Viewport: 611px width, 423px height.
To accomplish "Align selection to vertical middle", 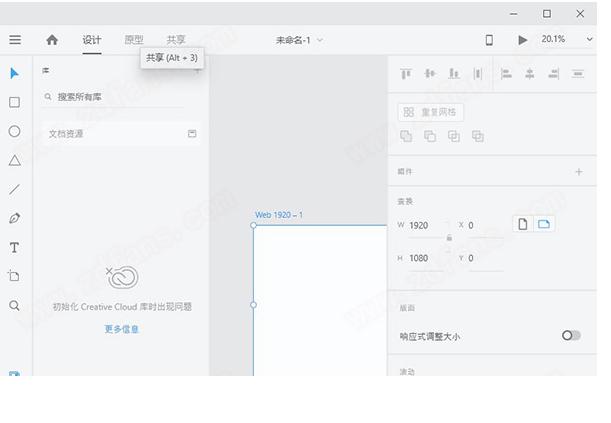I will (x=430, y=74).
